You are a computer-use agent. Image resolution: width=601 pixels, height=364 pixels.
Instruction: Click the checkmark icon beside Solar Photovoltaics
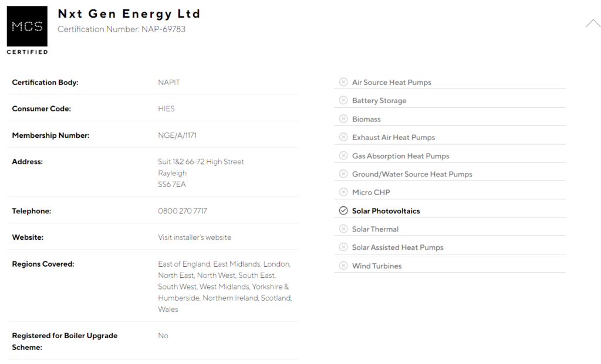pos(343,210)
